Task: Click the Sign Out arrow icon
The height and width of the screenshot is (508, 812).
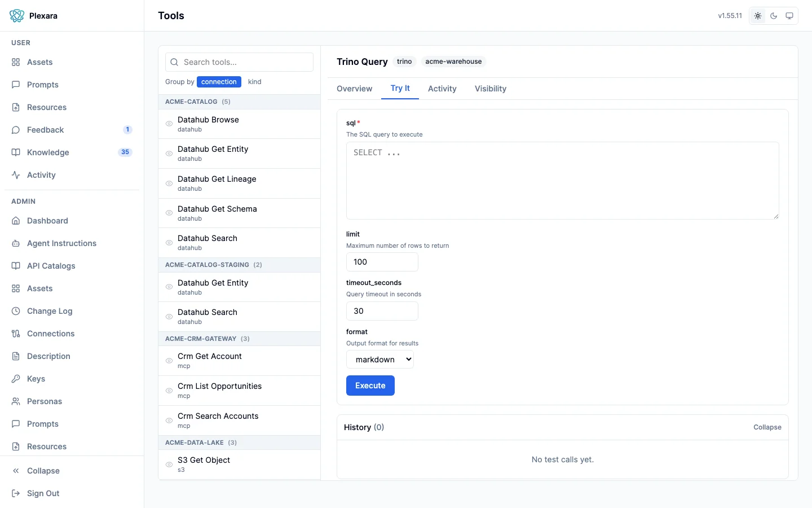Action: pyautogui.click(x=16, y=493)
